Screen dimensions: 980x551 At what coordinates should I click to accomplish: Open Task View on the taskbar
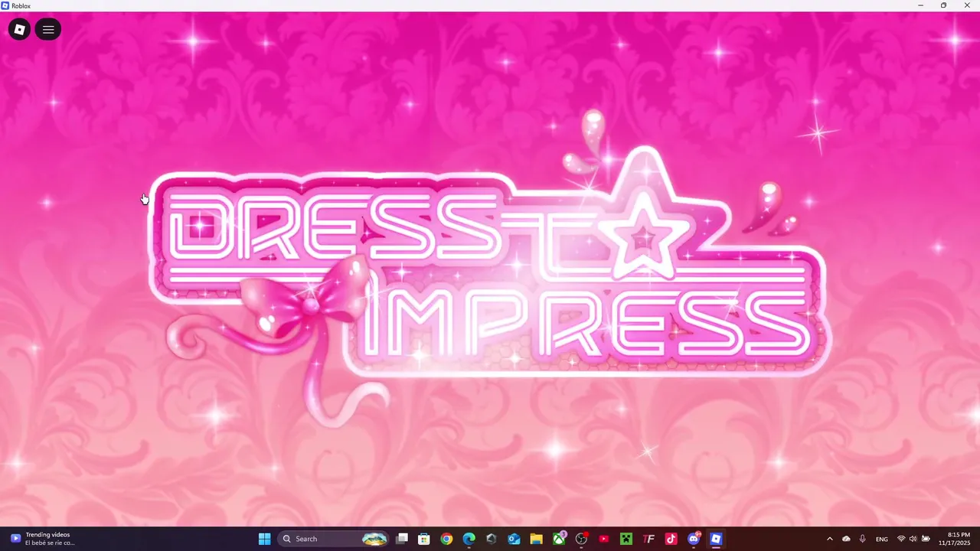pyautogui.click(x=402, y=539)
